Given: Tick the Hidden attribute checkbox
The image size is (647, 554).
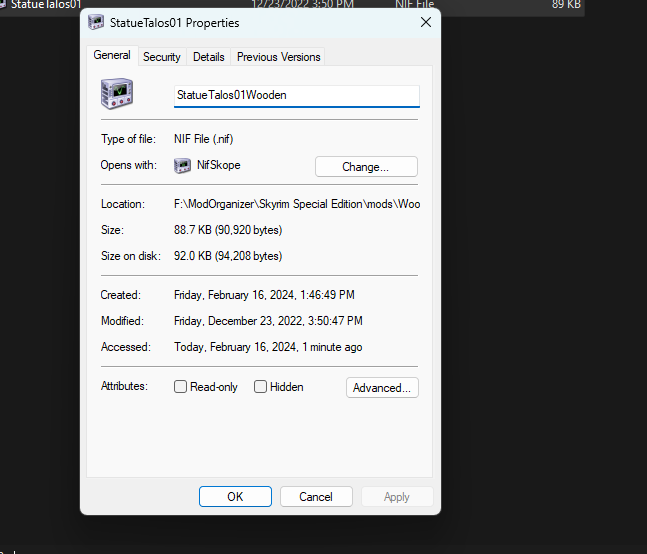Looking at the screenshot, I should [260, 387].
